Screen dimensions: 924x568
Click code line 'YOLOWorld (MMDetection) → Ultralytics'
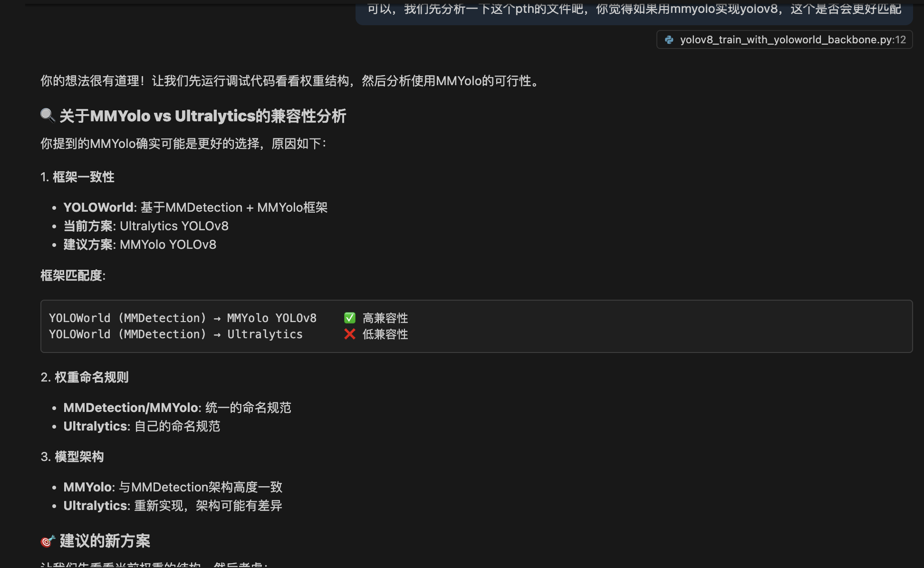(x=175, y=334)
